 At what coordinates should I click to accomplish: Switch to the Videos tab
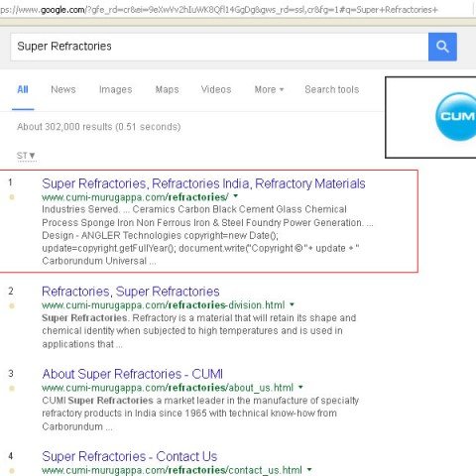coord(216,89)
